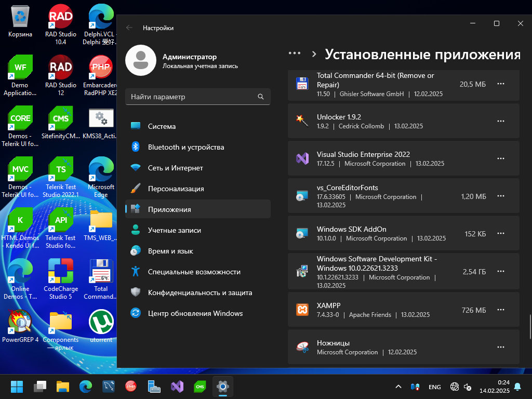
Task: Open the Корзина recycle bin desktop icon
Action: [x=20, y=21]
